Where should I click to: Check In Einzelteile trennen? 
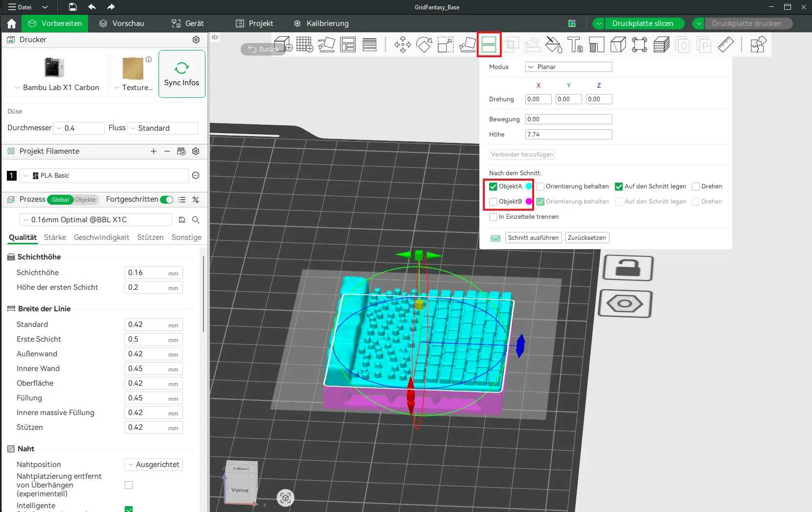pyautogui.click(x=493, y=217)
